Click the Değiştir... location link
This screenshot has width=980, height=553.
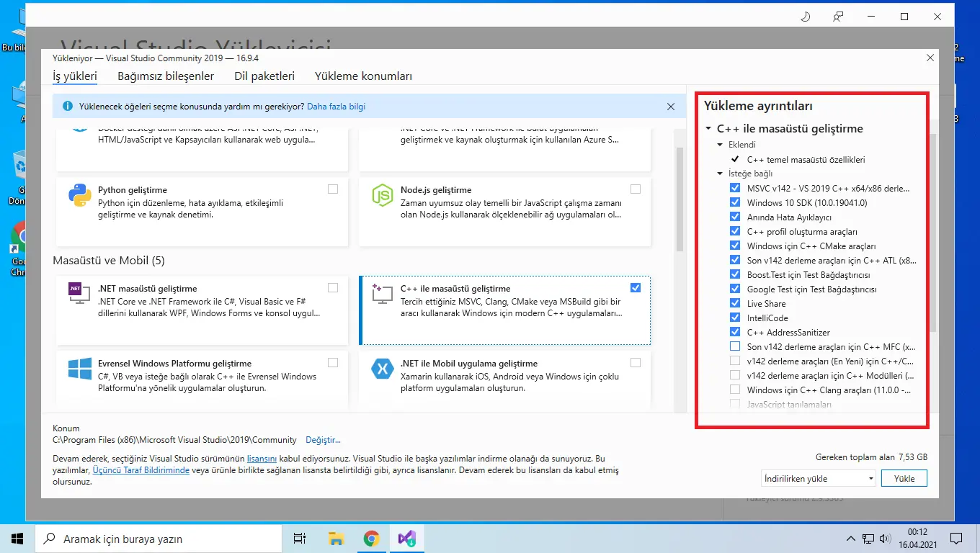323,440
